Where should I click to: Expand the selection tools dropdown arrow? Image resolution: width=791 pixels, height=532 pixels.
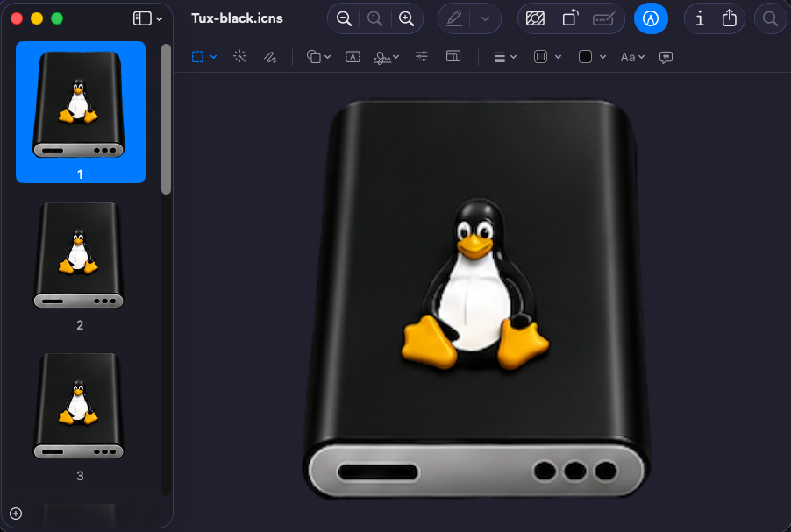click(214, 57)
